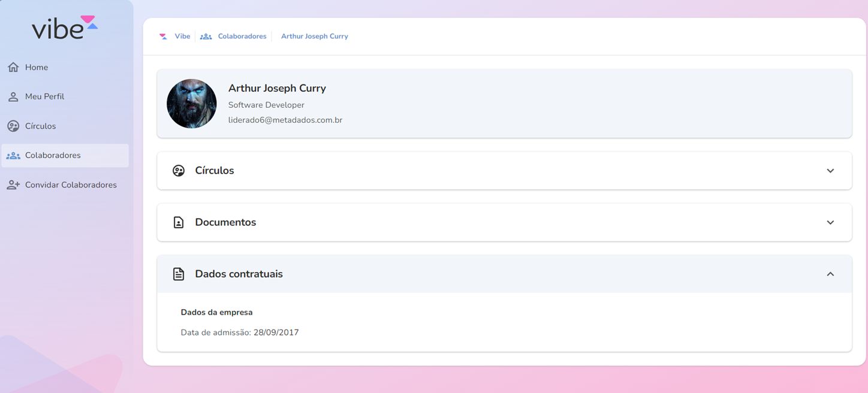Click the email liderado6@metadados.com.br
Viewport: 868px width, 393px height.
coord(285,120)
